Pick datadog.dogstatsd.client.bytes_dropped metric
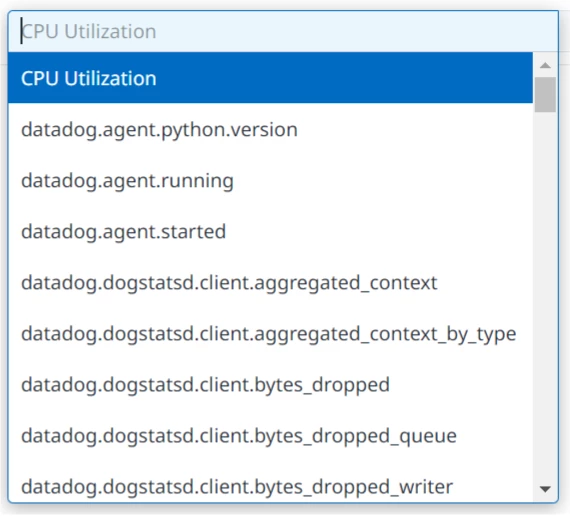 (270, 384)
